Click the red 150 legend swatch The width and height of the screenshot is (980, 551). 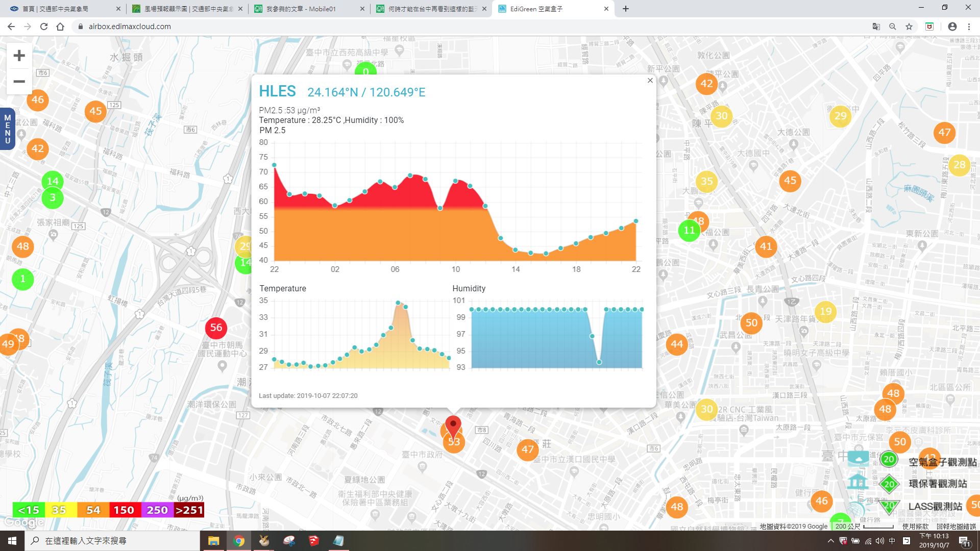pyautogui.click(x=124, y=510)
